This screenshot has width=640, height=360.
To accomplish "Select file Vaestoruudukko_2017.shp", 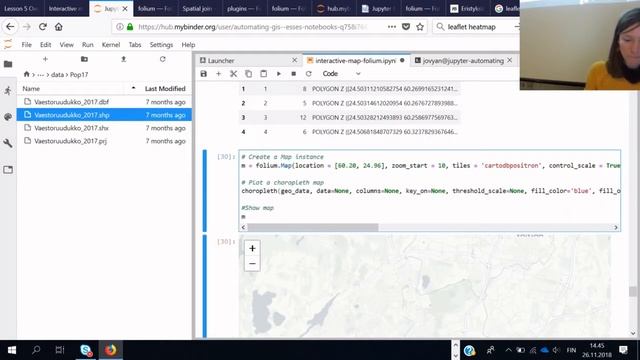I will coord(104,115).
